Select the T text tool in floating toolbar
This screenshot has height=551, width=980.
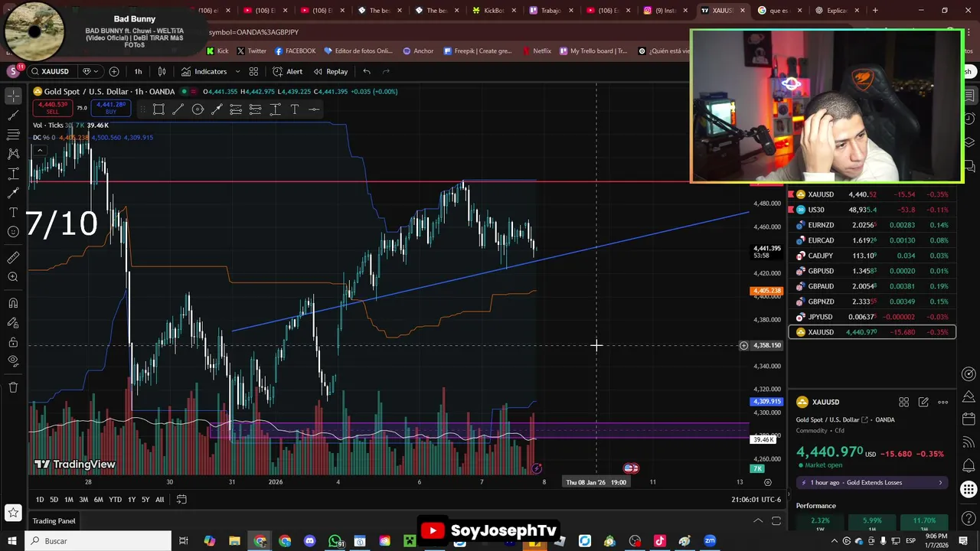(x=295, y=109)
